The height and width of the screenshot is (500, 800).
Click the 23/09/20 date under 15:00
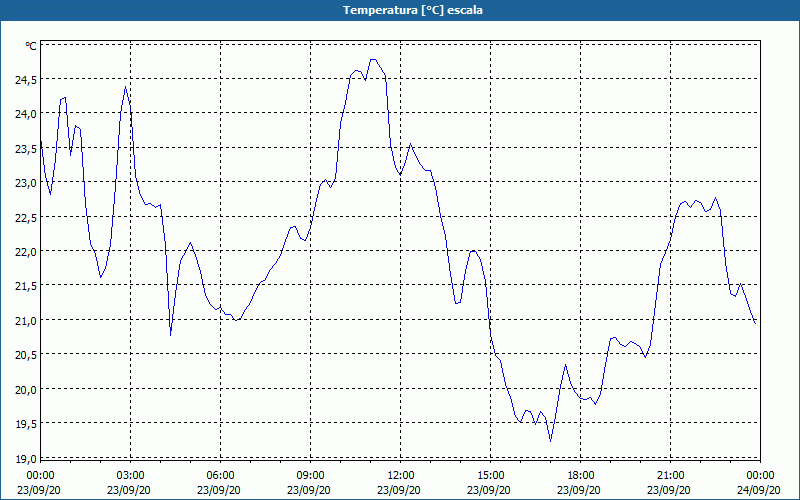click(489, 490)
